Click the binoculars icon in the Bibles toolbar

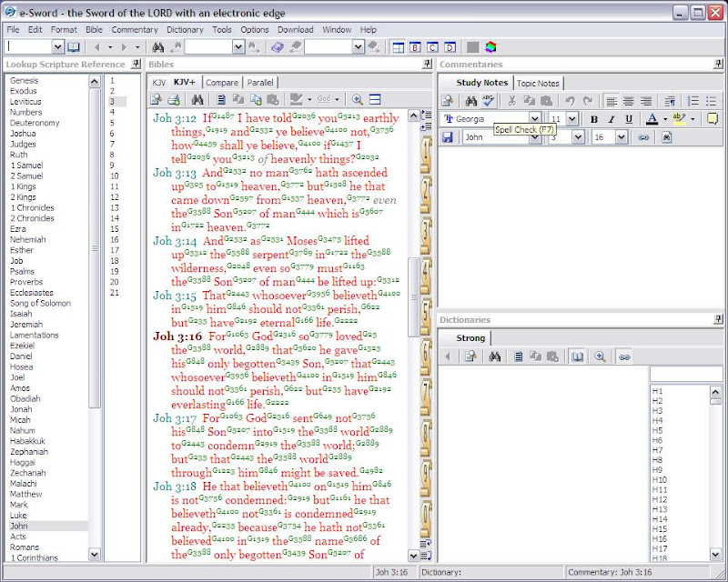tap(197, 99)
